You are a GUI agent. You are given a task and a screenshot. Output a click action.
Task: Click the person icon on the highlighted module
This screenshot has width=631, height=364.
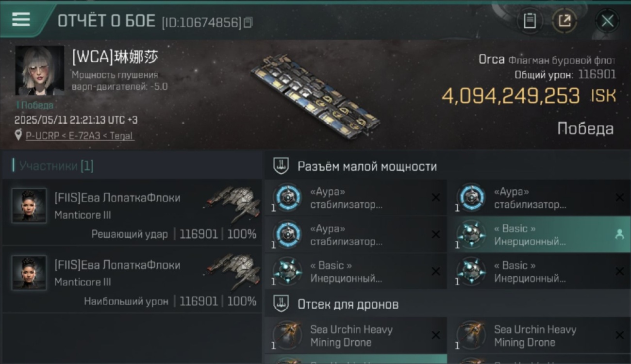click(619, 234)
